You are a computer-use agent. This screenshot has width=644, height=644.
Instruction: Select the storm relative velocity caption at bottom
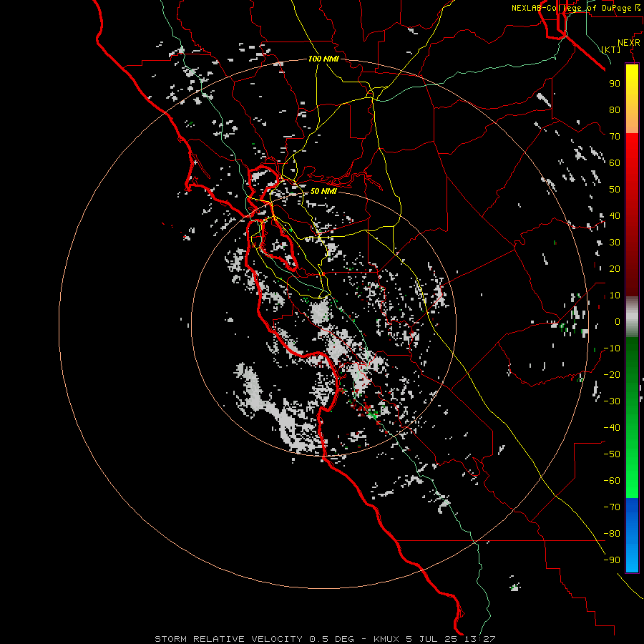pos(325,639)
